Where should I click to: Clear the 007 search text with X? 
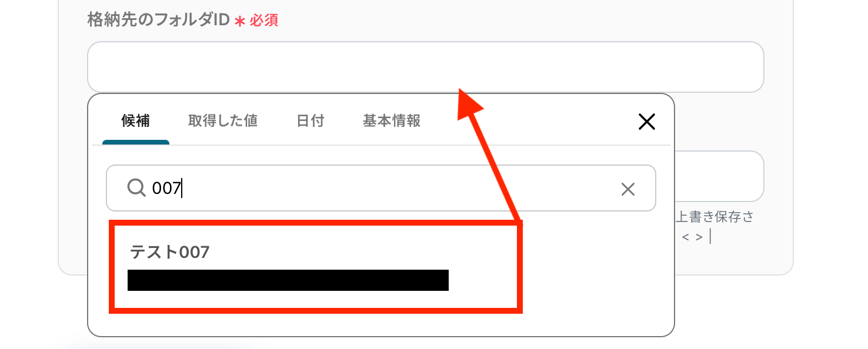click(x=628, y=189)
